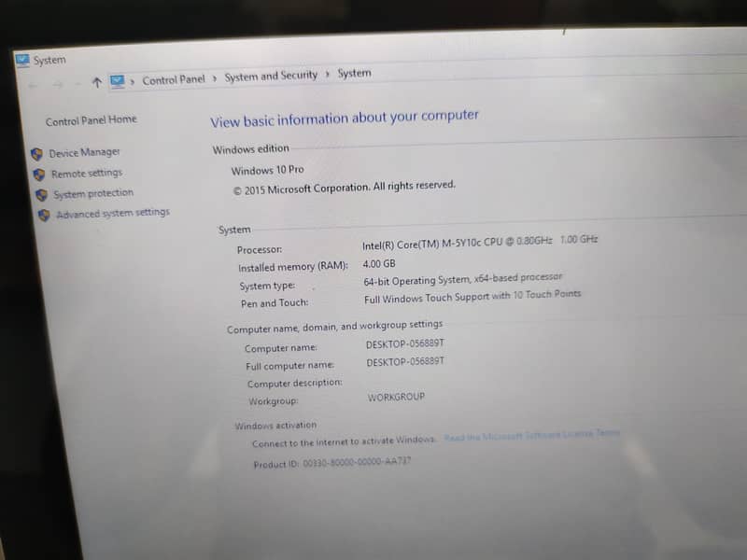
Task: Click the 'Processor:' label
Action: pyautogui.click(x=260, y=249)
